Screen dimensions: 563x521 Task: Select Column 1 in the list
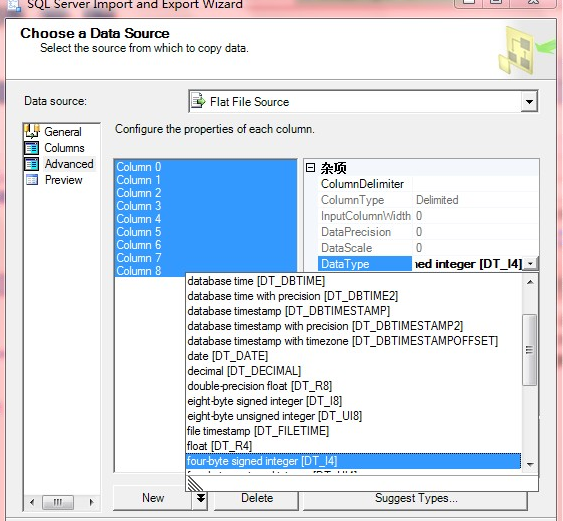205,180
